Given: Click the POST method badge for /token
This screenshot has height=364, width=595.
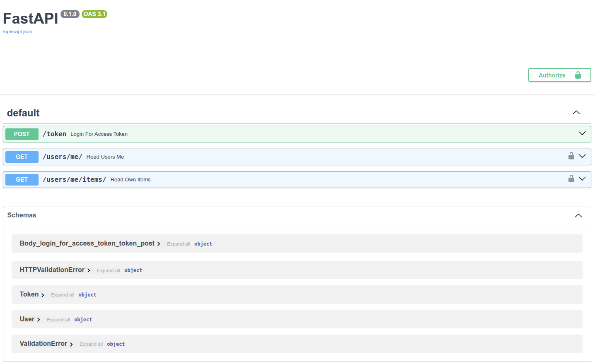Looking at the screenshot, I should [x=22, y=134].
